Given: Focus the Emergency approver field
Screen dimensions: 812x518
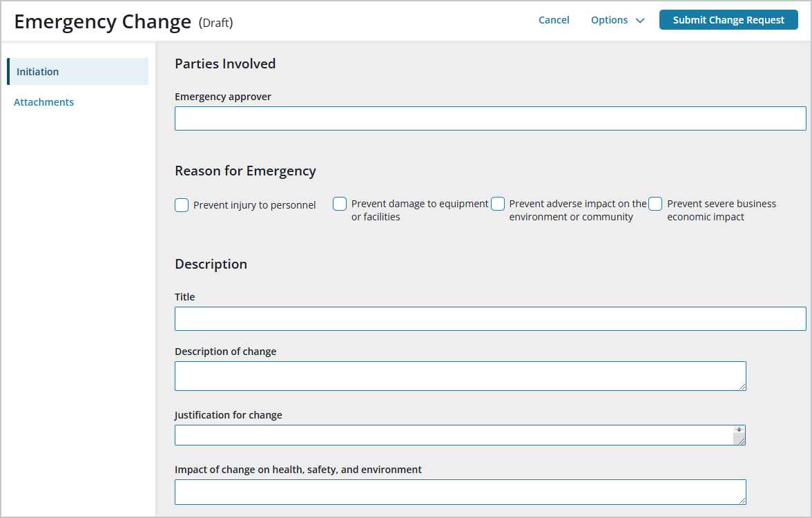Looking at the screenshot, I should [x=490, y=119].
